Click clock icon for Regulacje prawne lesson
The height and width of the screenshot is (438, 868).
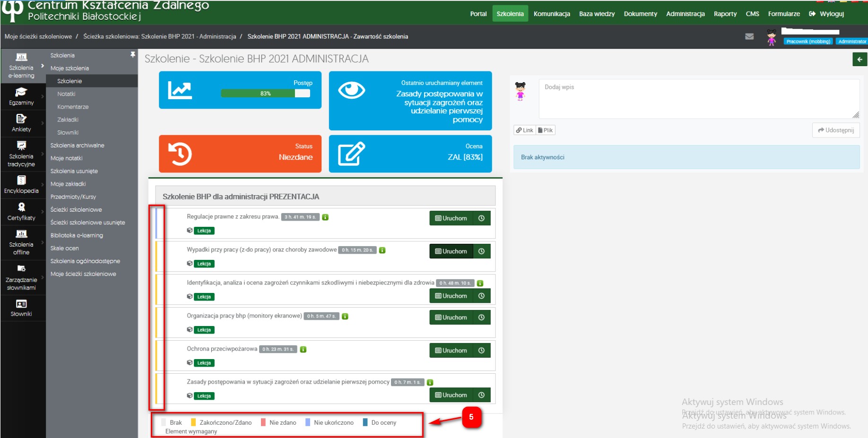[x=481, y=218]
